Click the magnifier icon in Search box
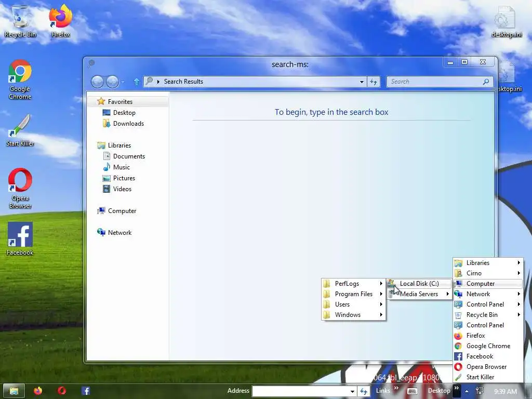 click(x=486, y=82)
